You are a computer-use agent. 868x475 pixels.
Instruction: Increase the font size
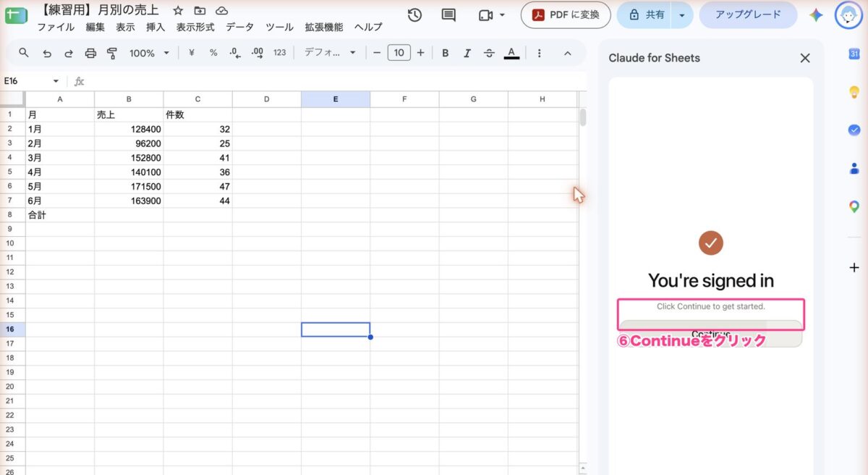tap(421, 53)
